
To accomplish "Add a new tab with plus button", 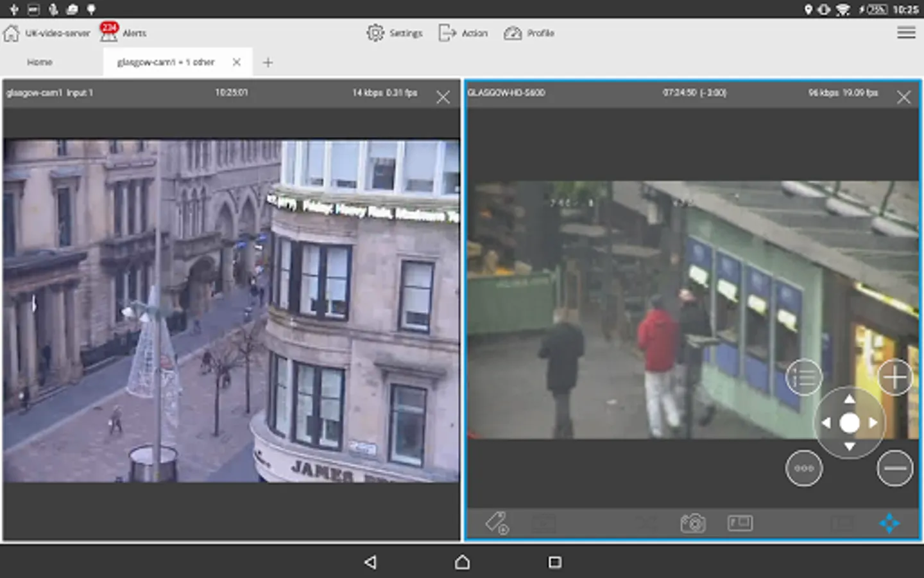I will click(x=268, y=62).
